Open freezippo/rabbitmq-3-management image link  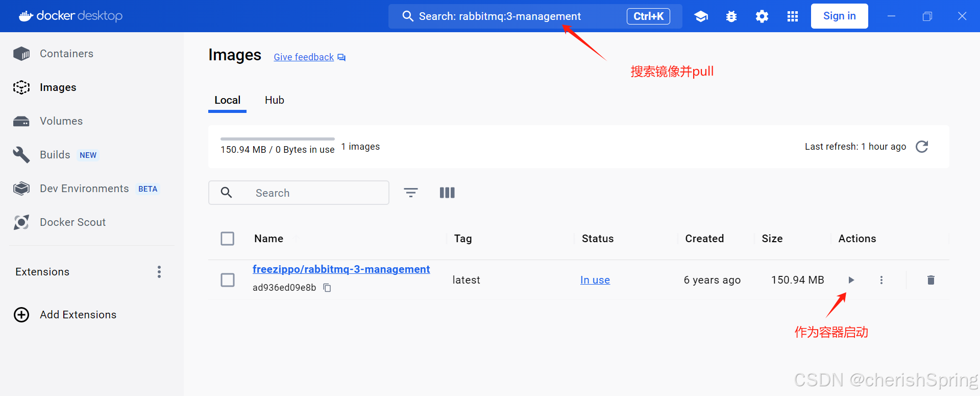pyautogui.click(x=341, y=269)
